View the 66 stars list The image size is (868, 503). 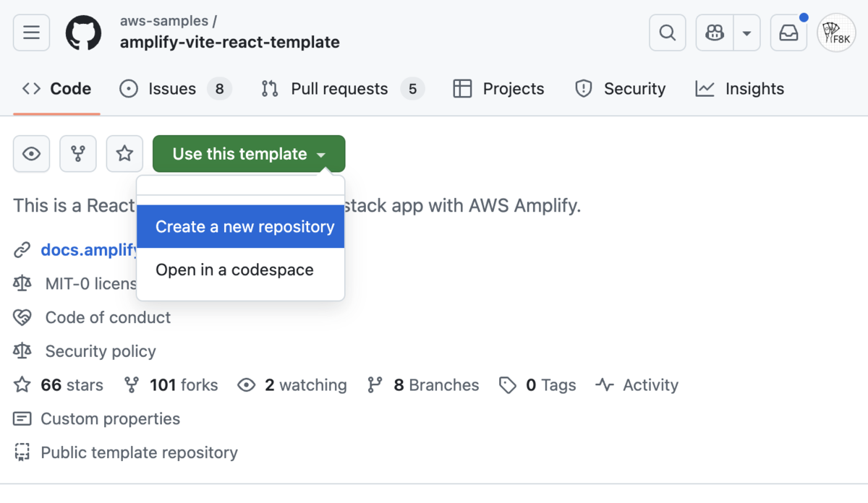tap(72, 385)
